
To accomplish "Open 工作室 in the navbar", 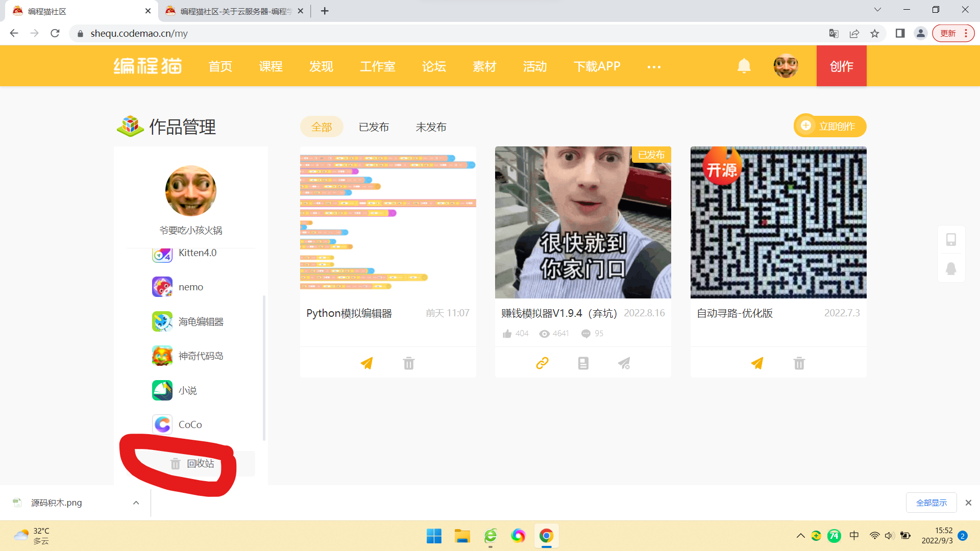I will 378,66.
